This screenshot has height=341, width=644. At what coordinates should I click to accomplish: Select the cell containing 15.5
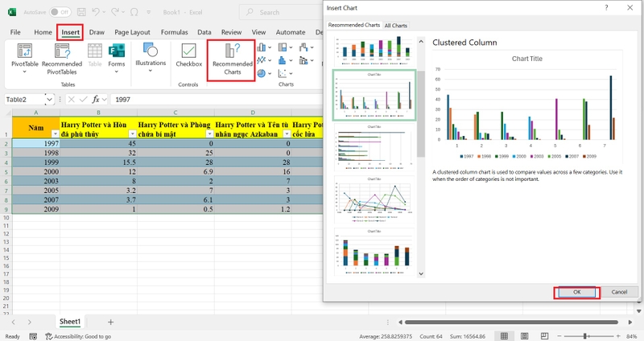coord(98,162)
